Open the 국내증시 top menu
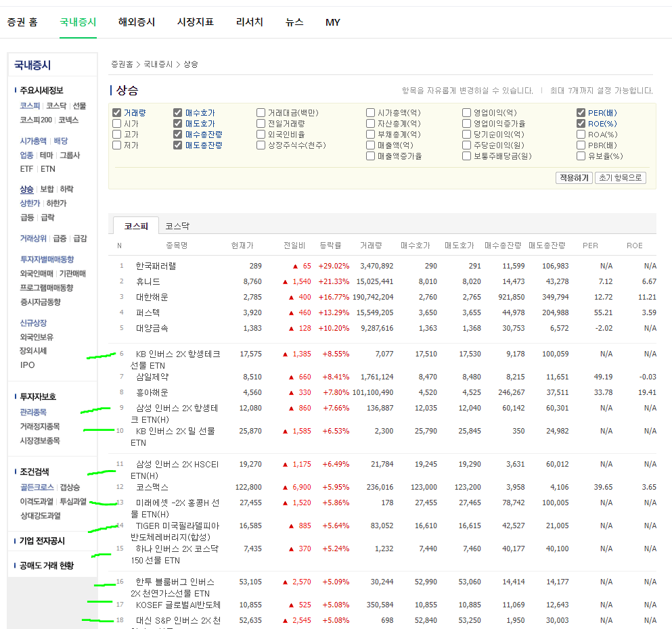Image resolution: width=672 pixels, height=629 pixels. (x=78, y=22)
